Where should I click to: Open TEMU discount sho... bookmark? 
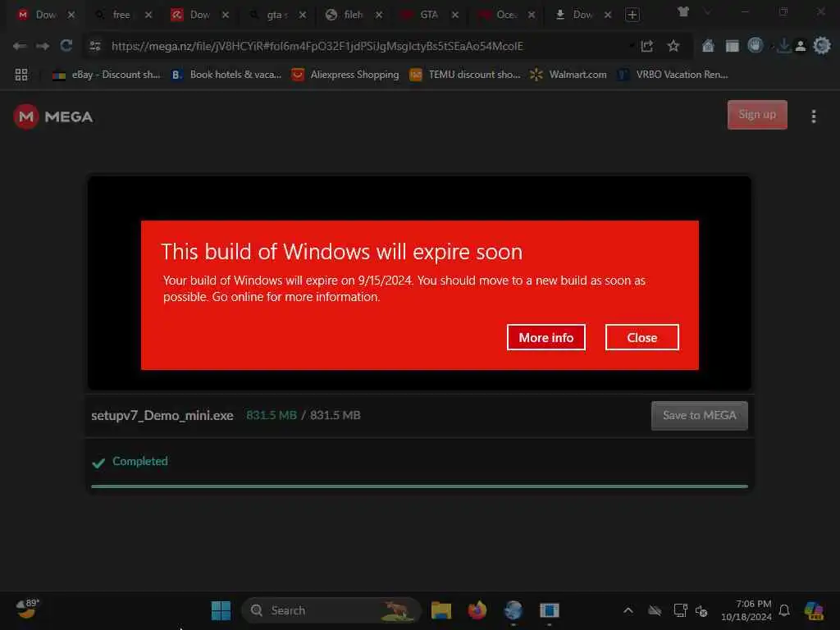click(x=465, y=75)
